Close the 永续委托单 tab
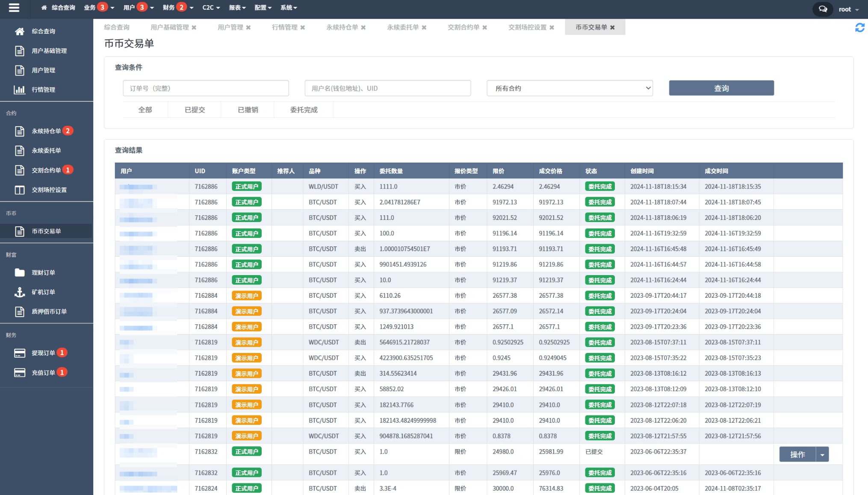The image size is (868, 495). (424, 27)
